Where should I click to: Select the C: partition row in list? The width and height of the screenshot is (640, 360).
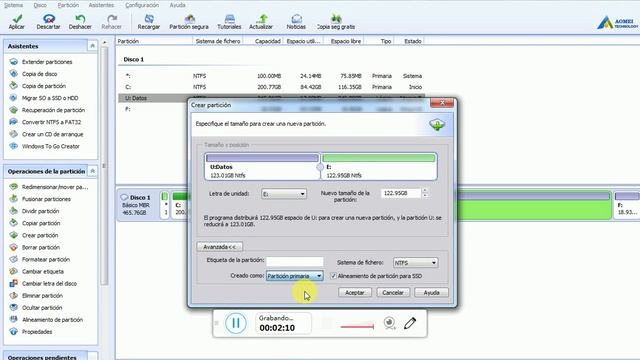[x=271, y=87]
